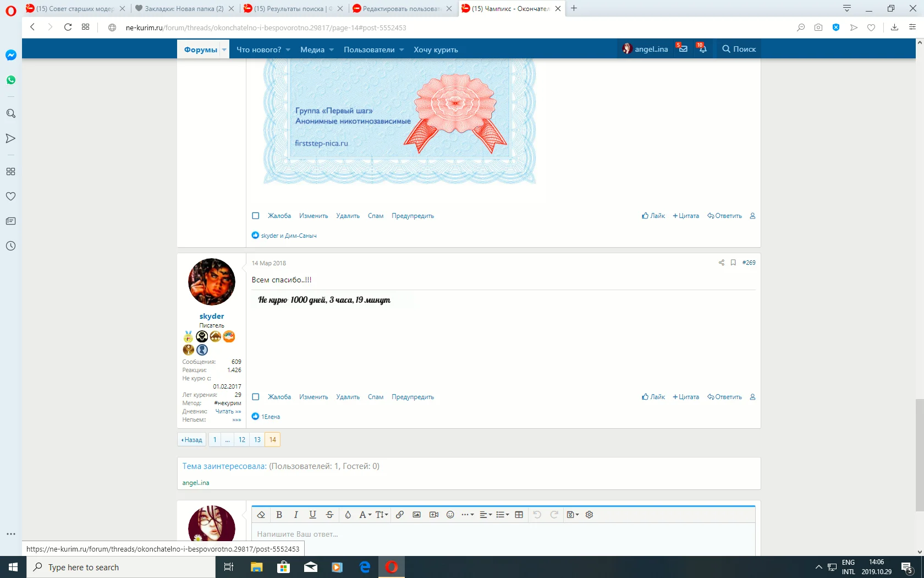Open the drafts dropdown in editor
This screenshot has height=578, width=924.
[573, 515]
